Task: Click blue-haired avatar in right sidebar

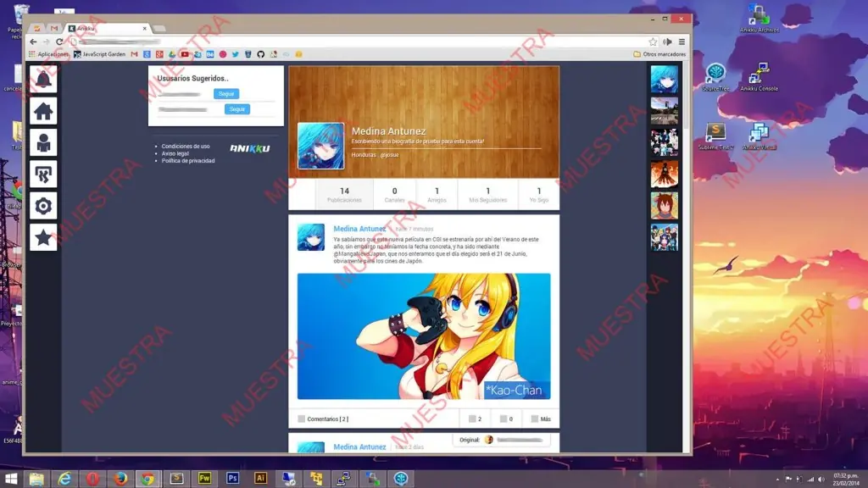Action: (x=665, y=79)
